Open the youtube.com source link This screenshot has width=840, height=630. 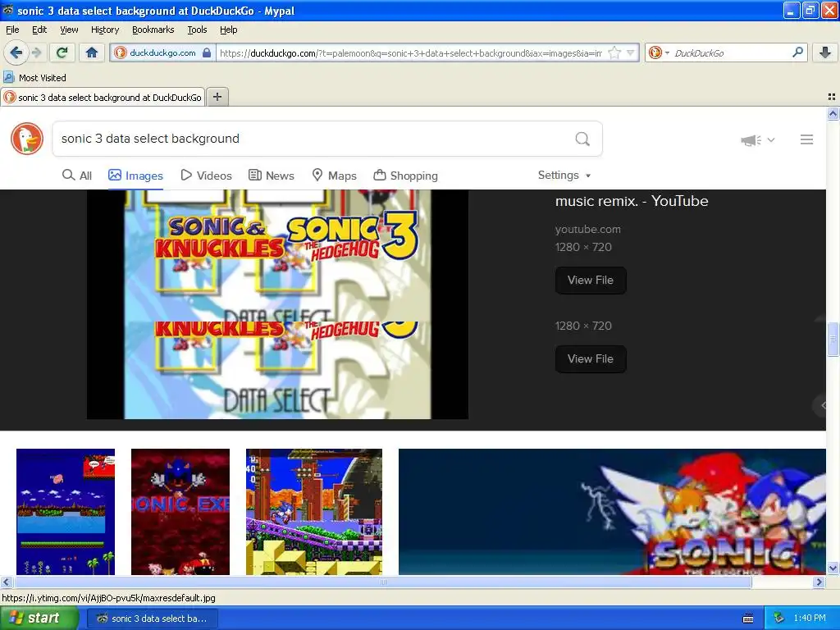587,230
